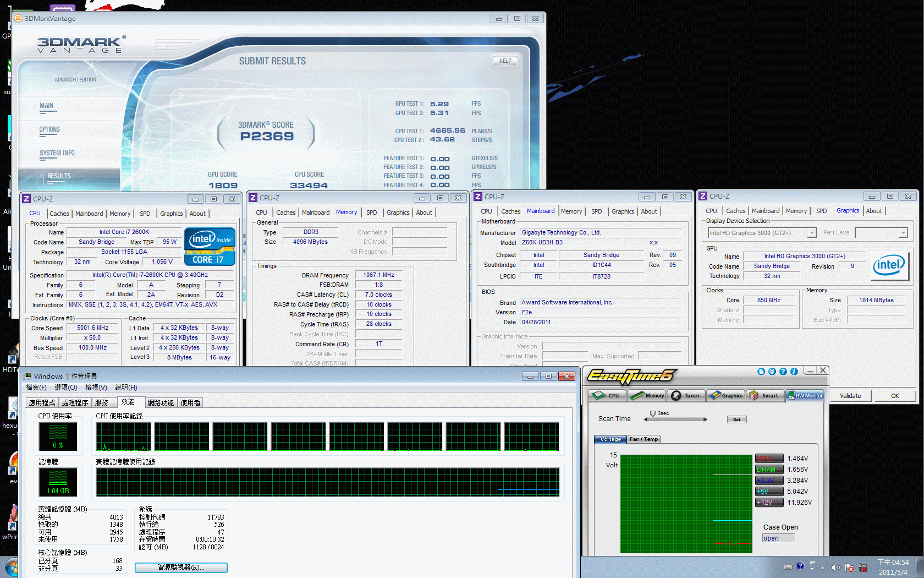This screenshot has height=578, width=924.
Task: Click the taskbar volume speaker icon
Action: click(x=835, y=568)
